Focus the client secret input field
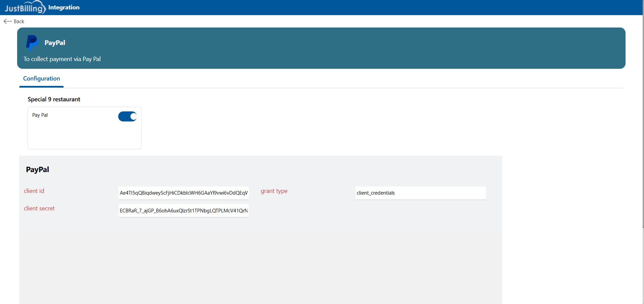 pos(183,211)
